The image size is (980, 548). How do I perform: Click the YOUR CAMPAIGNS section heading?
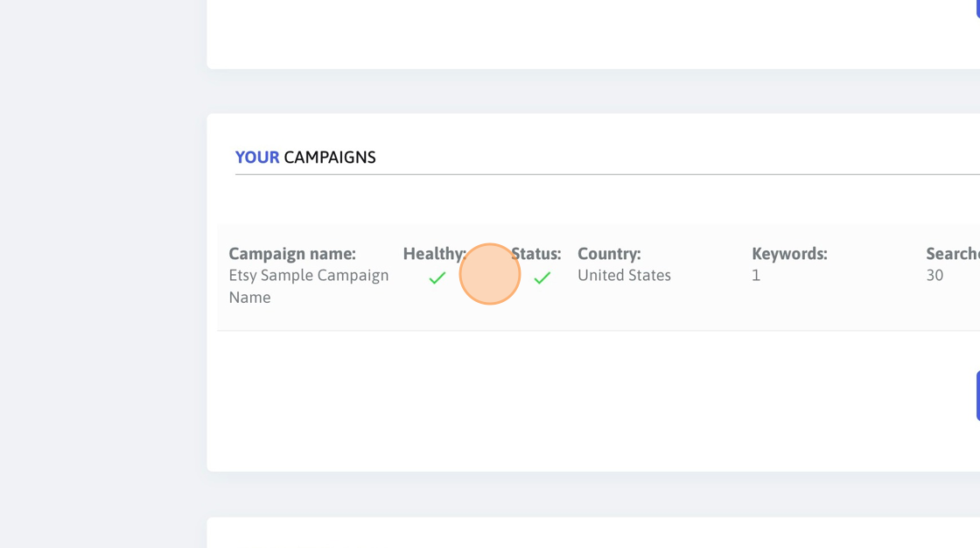305,157
